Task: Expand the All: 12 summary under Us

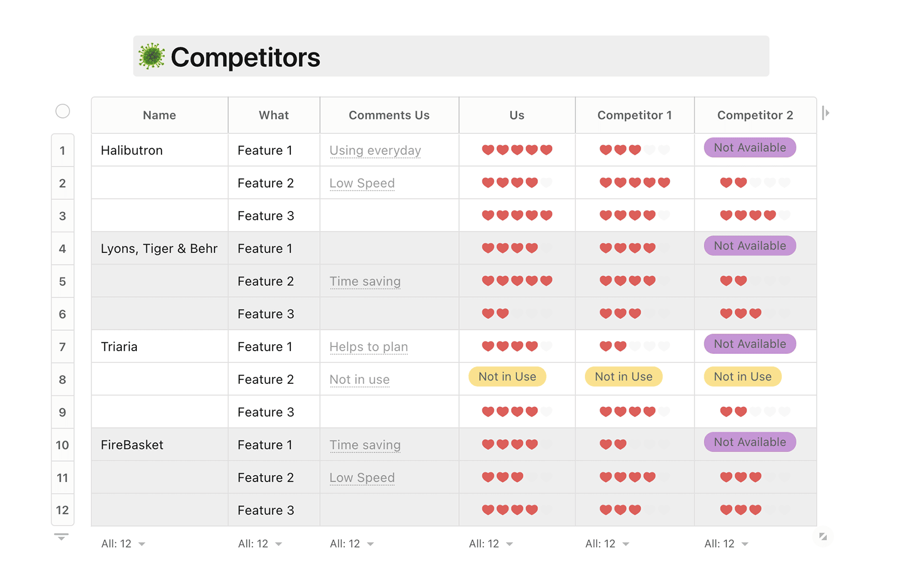Action: [x=490, y=544]
